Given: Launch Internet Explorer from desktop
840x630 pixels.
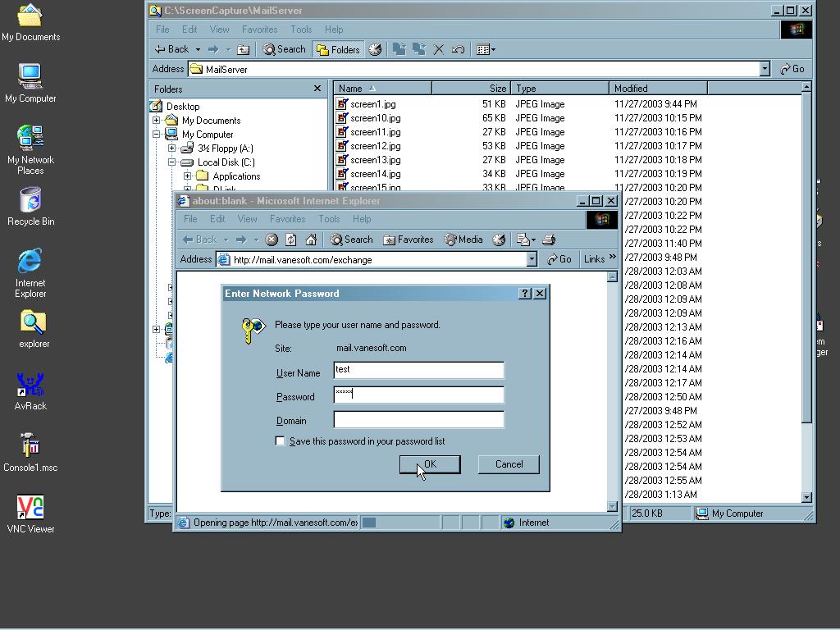Looking at the screenshot, I should [30, 273].
